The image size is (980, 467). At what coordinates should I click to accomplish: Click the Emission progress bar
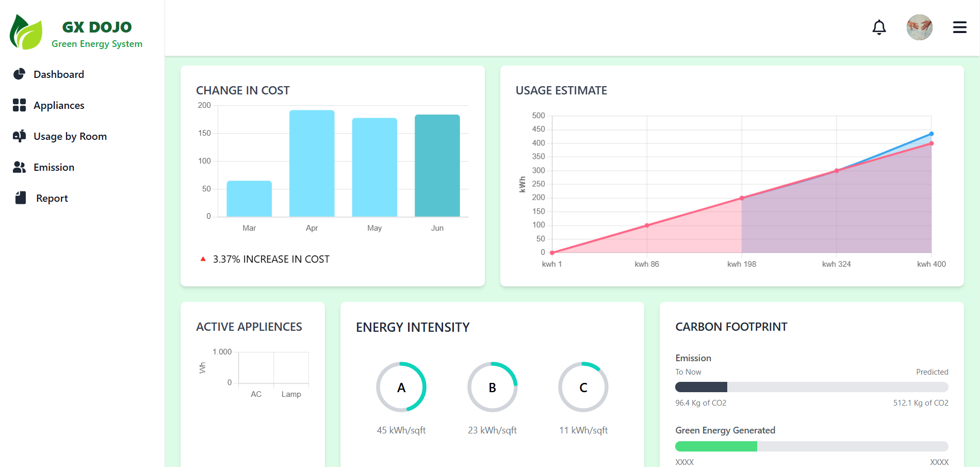[x=811, y=387]
